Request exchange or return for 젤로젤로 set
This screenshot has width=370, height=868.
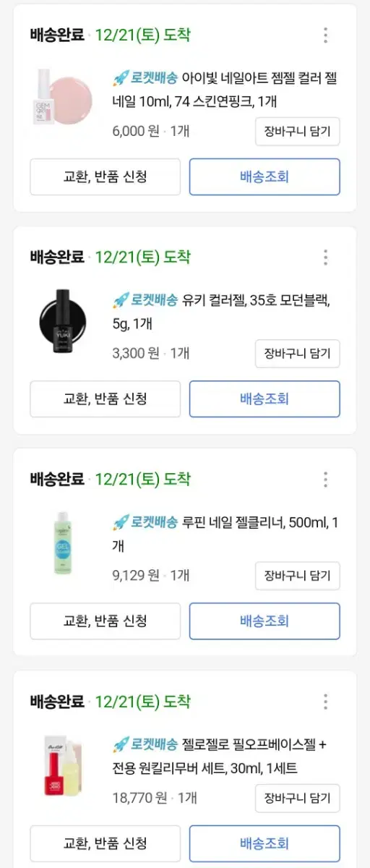point(106,843)
